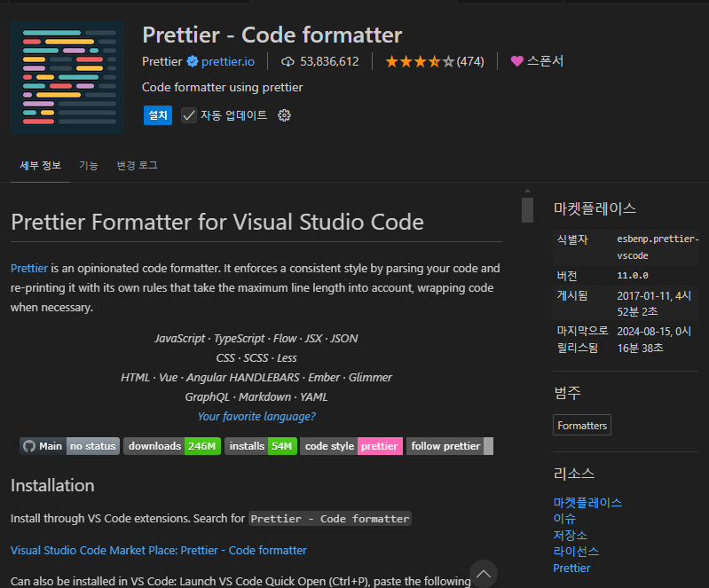Click the 마켓플레이스 section heading
This screenshot has height=588, width=709.
click(595, 208)
